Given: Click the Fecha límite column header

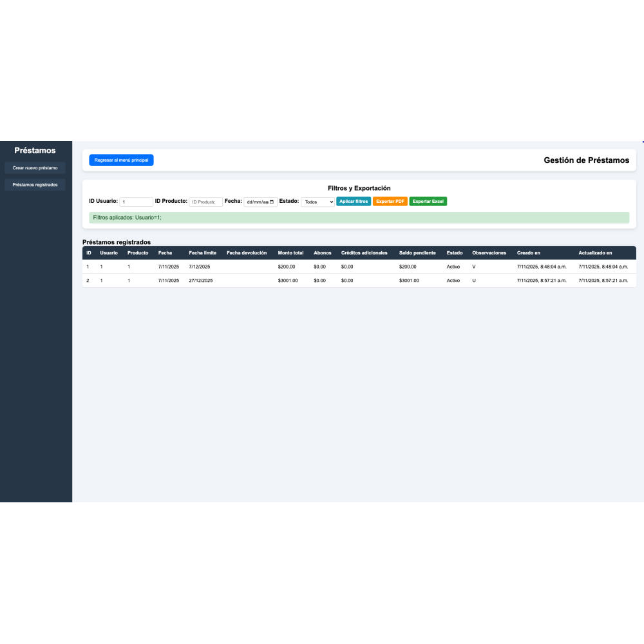Looking at the screenshot, I should coord(202,253).
